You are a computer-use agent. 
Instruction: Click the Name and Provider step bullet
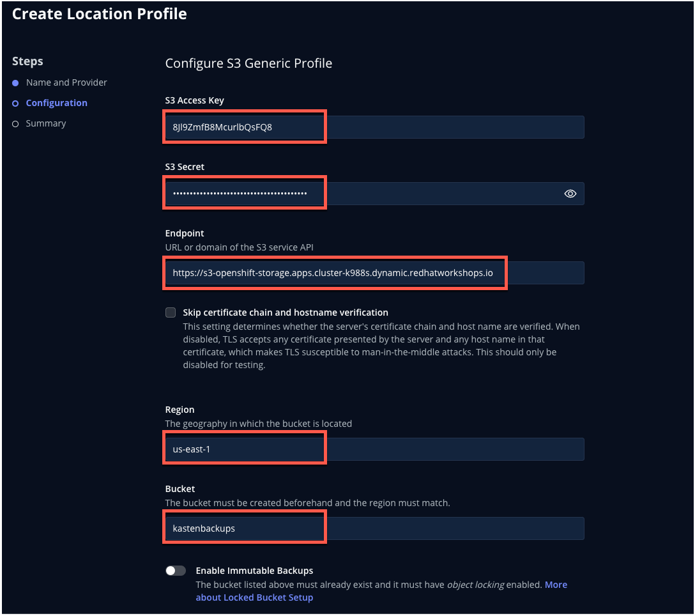15,83
